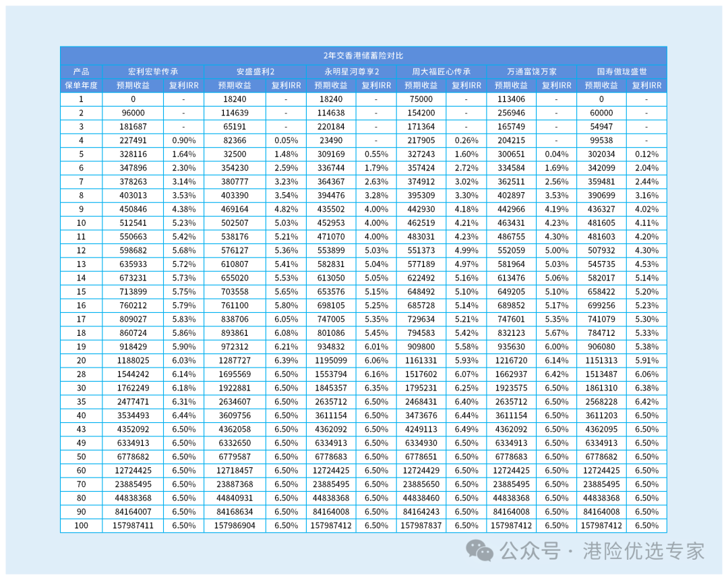Click the '宏利宏挚传承' product header
The image size is (728, 580).
(153, 71)
